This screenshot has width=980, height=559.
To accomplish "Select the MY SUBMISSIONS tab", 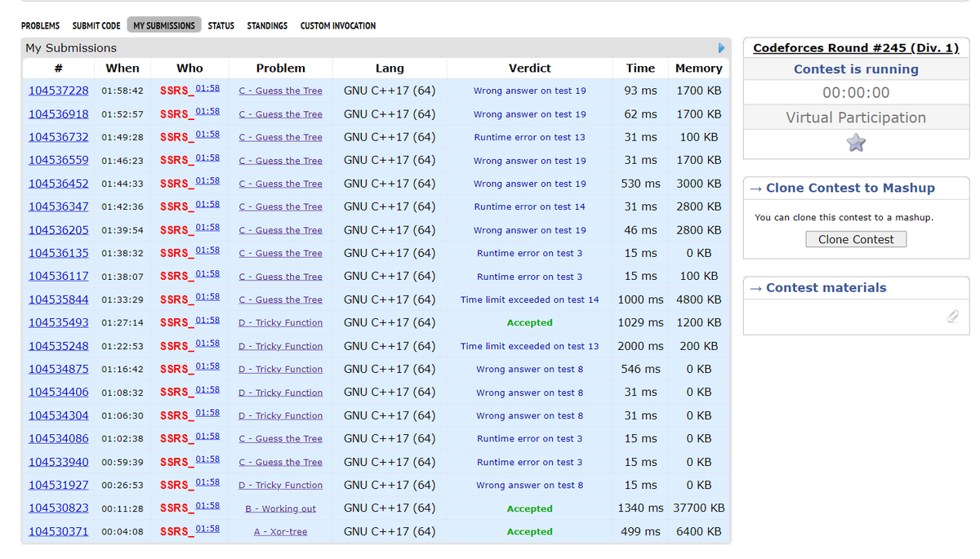I will tap(164, 26).
